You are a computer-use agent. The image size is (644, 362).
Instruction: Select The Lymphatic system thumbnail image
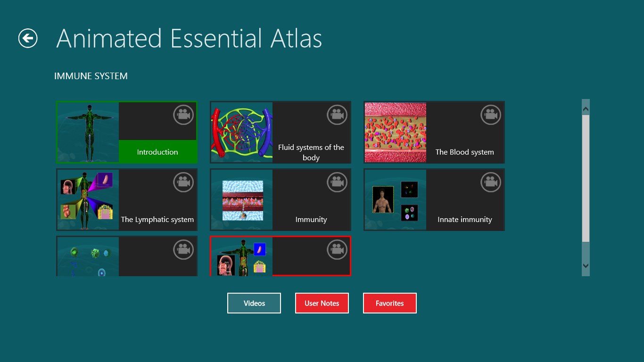(88, 200)
